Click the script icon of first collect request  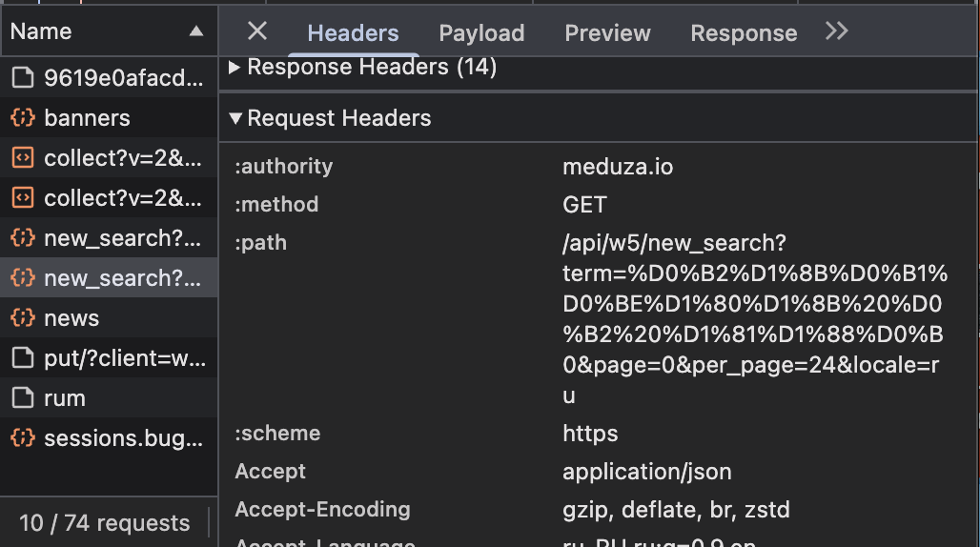[23, 158]
